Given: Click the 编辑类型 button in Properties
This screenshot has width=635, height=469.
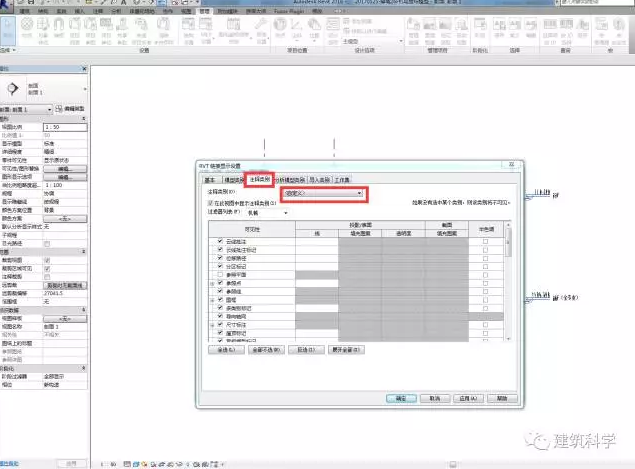Looking at the screenshot, I should click(70, 109).
